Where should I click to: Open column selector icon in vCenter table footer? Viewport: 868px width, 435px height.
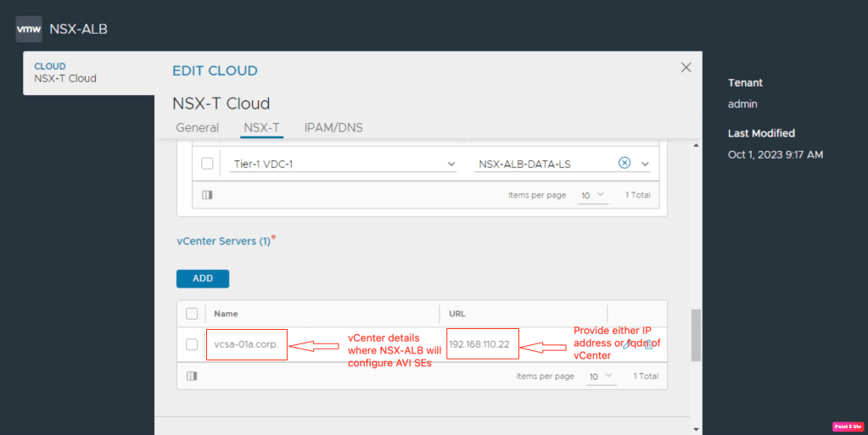point(192,376)
